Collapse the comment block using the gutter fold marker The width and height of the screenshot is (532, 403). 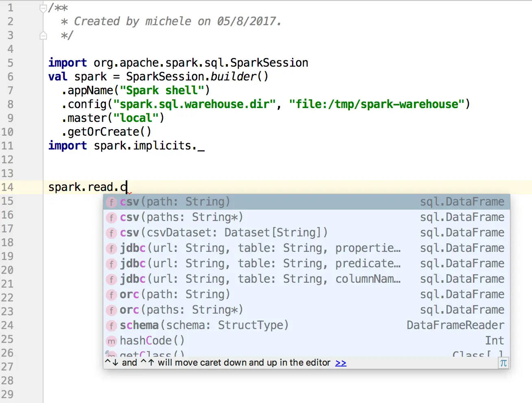42,7
